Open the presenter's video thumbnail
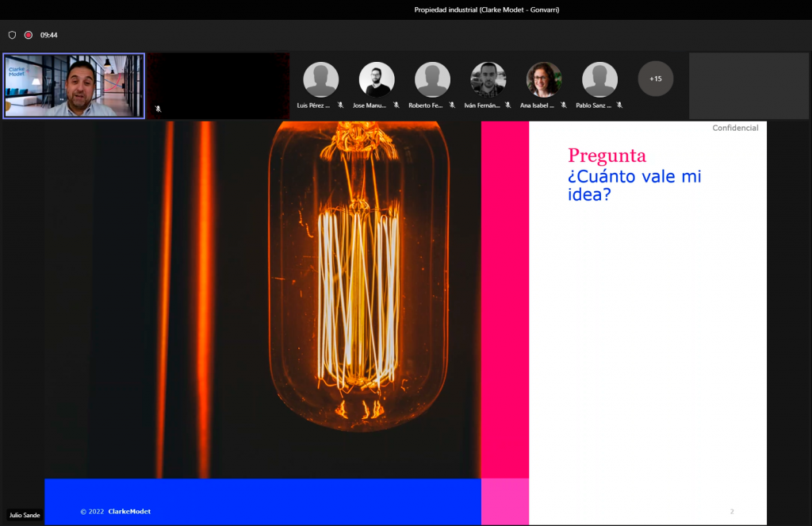The image size is (812, 526). pyautogui.click(x=74, y=86)
